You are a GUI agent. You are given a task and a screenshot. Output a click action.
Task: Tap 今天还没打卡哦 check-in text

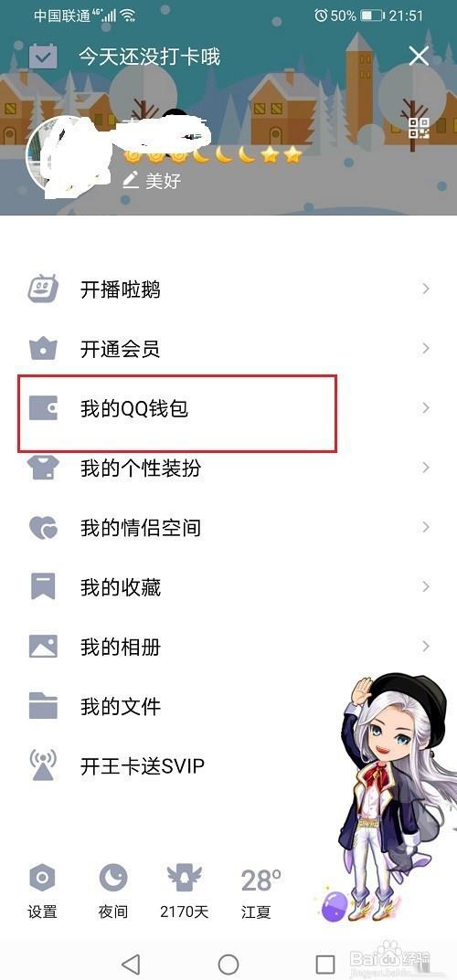[x=149, y=57]
